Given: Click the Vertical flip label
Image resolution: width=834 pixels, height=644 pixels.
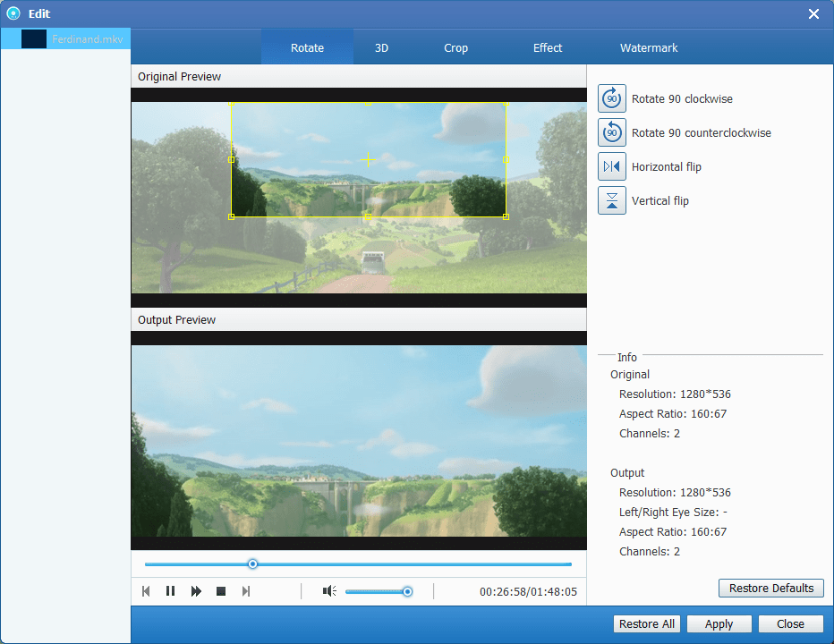Looking at the screenshot, I should click(x=660, y=201).
